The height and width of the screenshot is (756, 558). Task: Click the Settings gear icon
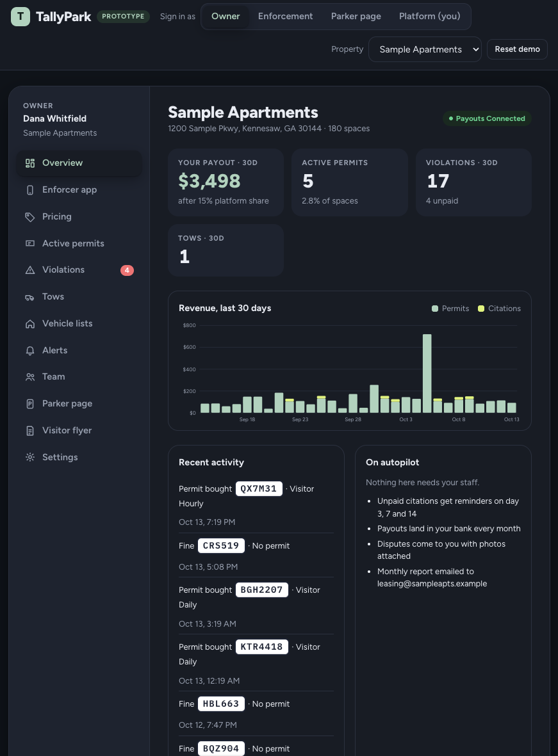click(x=30, y=457)
